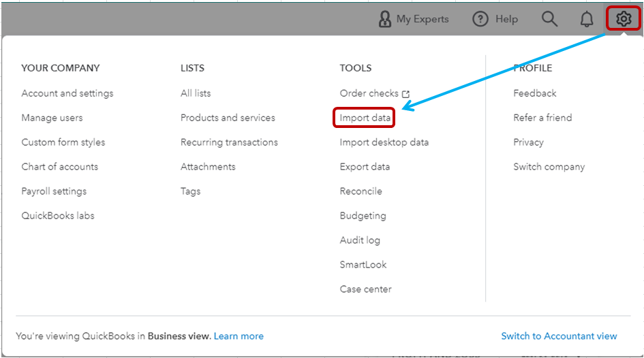Viewport: 644px width, 358px height.
Task: Open SmartLook
Action: [x=363, y=265]
